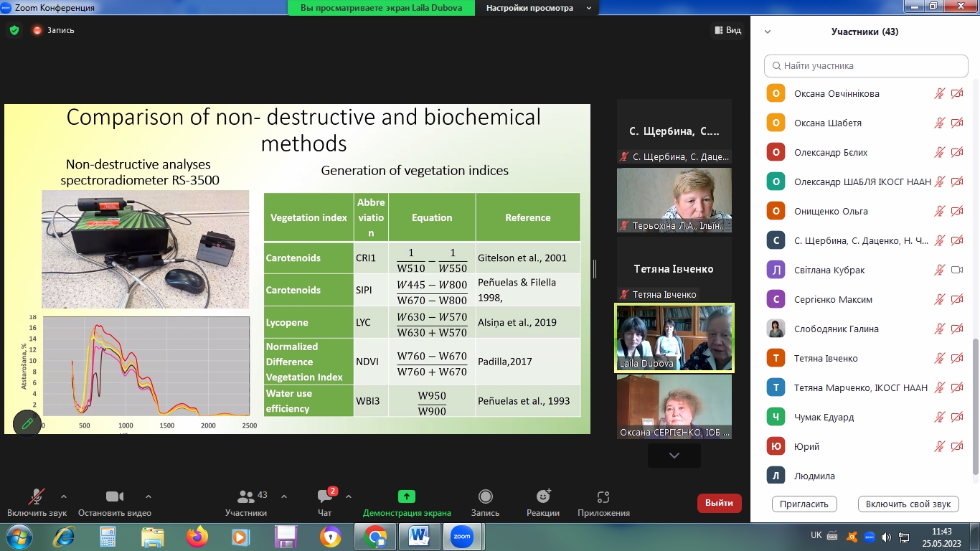Image resolution: width=980 pixels, height=551 pixels.
Task: Click the Запись record icon in toolbar
Action: pos(486,496)
